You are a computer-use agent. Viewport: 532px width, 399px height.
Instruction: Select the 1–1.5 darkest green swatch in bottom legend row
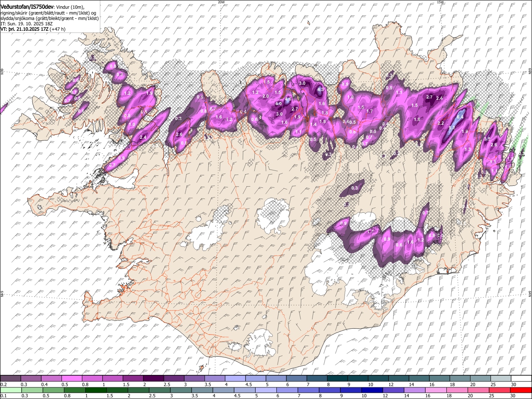(x=96, y=390)
